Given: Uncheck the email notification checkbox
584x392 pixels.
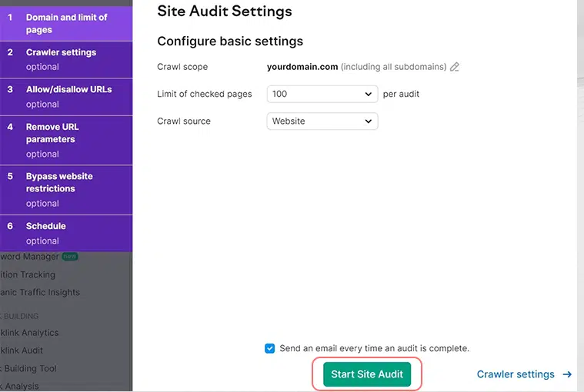Looking at the screenshot, I should tap(269, 348).
